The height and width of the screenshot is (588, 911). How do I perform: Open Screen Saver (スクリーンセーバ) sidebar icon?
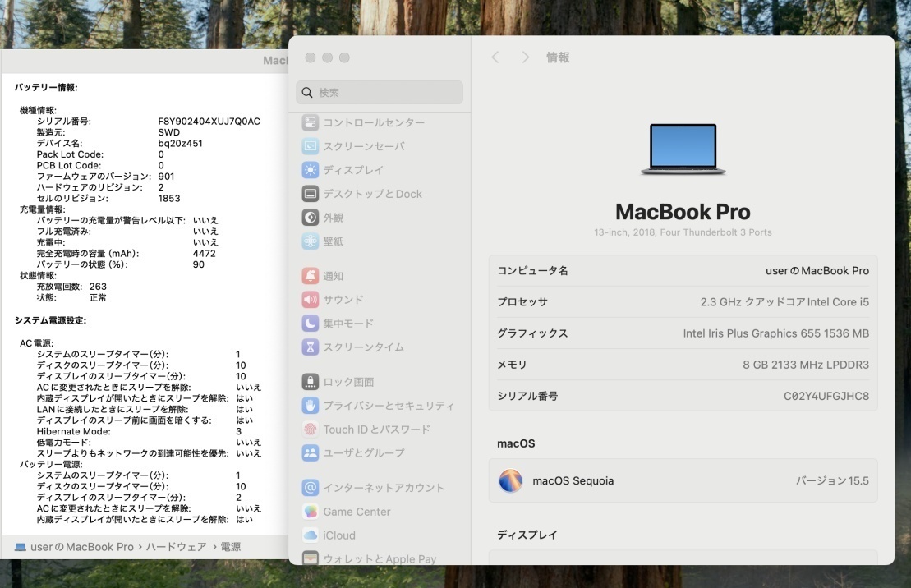click(x=311, y=146)
